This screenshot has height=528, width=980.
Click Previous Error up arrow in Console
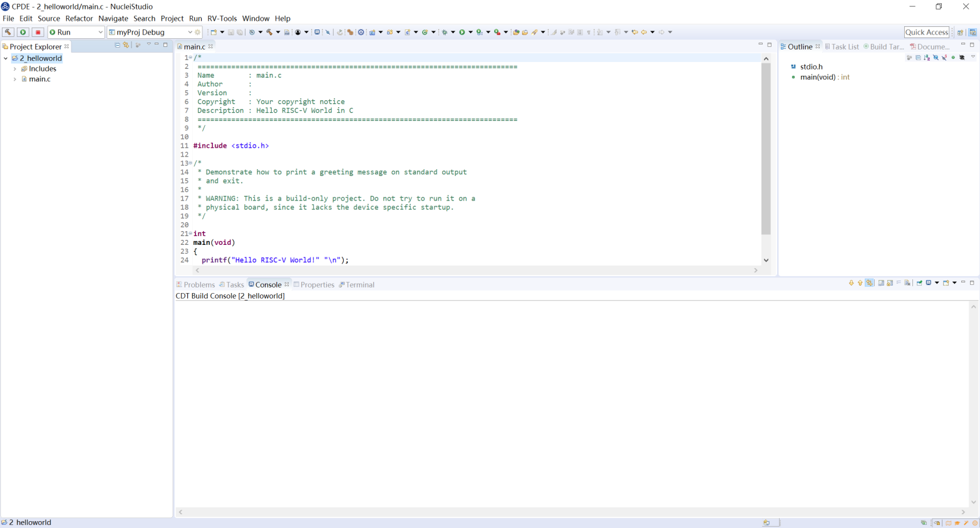(x=860, y=283)
